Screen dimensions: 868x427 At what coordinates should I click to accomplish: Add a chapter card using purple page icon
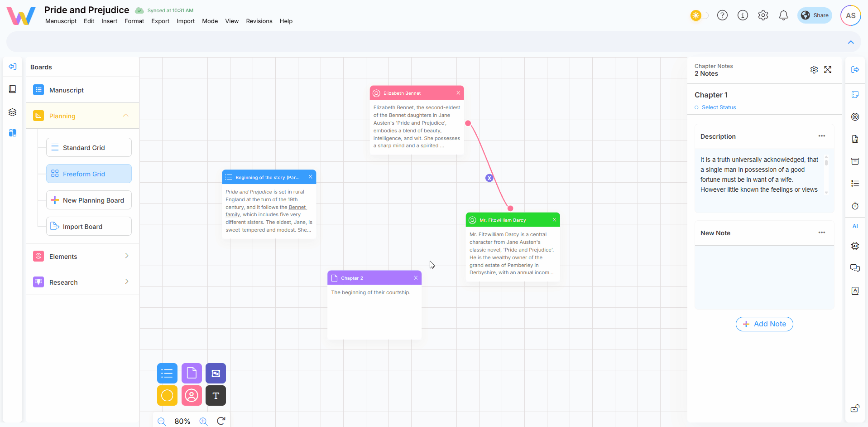(192, 374)
